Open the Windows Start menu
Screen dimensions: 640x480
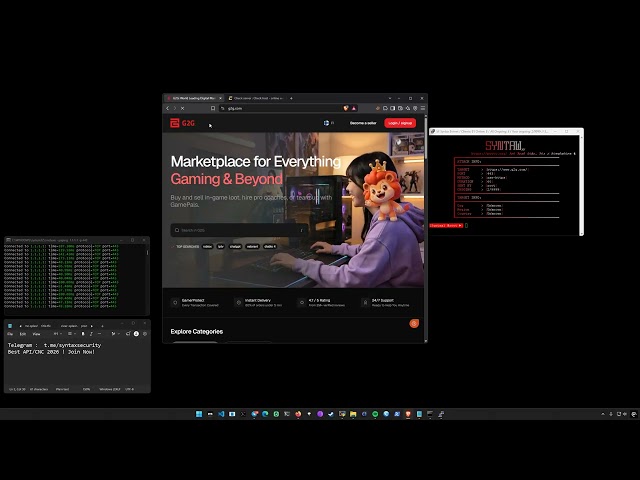pyautogui.click(x=199, y=414)
